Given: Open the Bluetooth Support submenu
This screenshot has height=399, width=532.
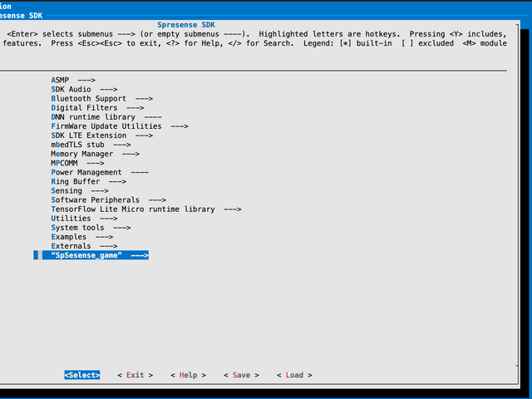Looking at the screenshot, I should click(101, 98).
